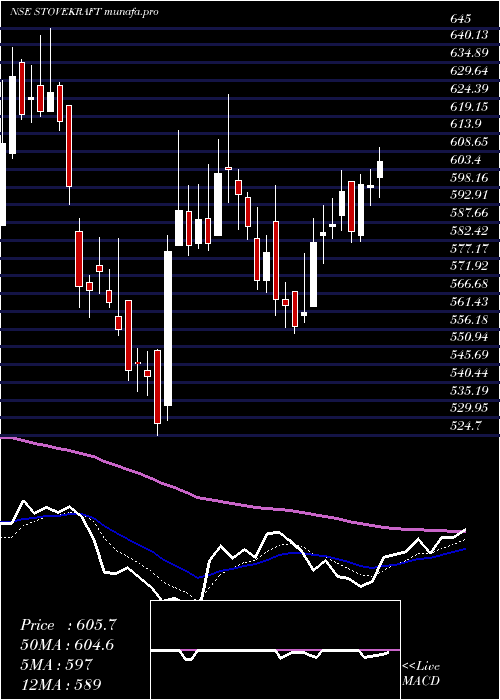The width and height of the screenshot is (500, 700).
Task: Click the 582.42 price axis label
Action: (x=469, y=230)
